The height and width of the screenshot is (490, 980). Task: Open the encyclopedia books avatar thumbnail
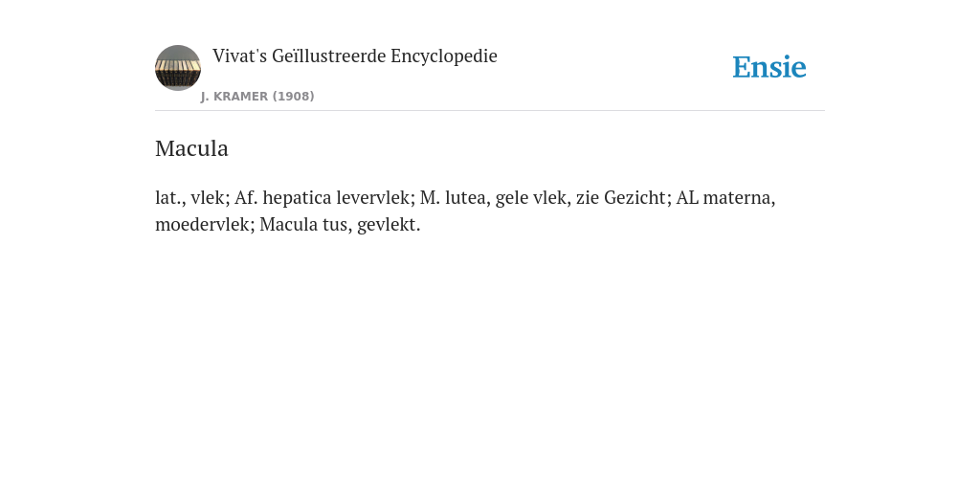point(178,68)
